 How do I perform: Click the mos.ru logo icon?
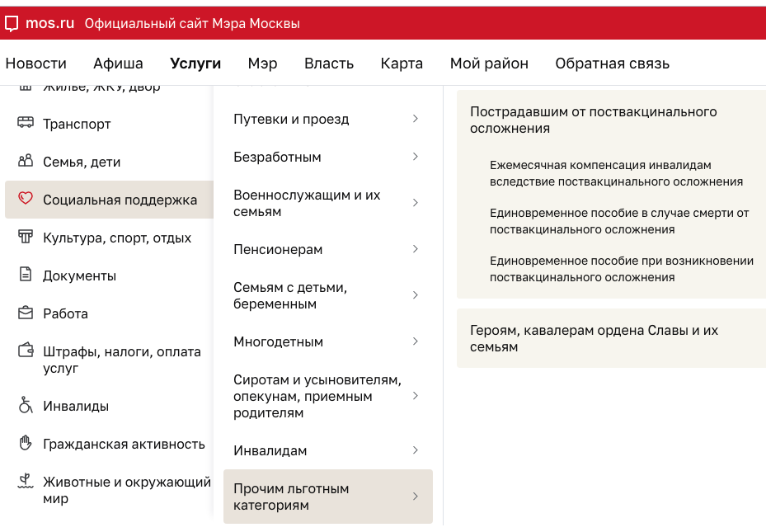pos(12,23)
